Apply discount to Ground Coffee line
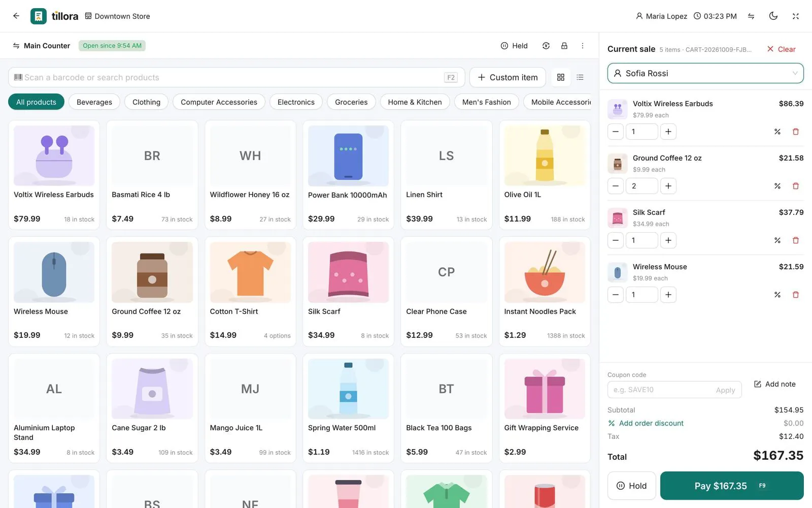 pyautogui.click(x=777, y=186)
